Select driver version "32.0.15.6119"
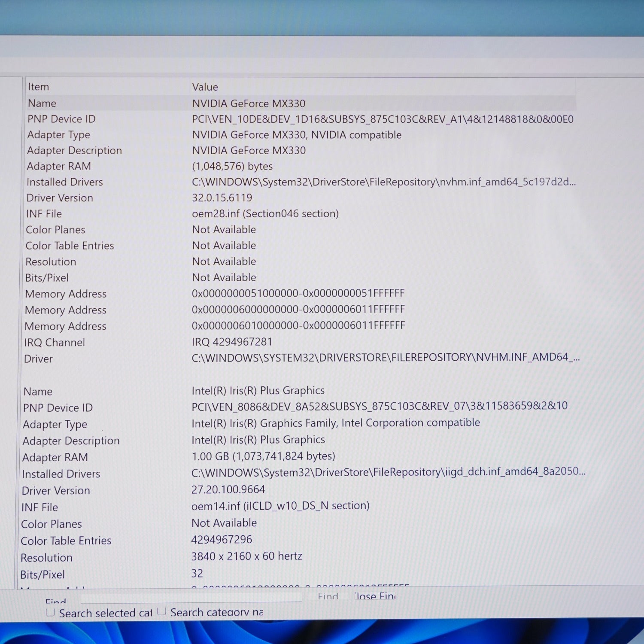This screenshot has height=644, width=644. click(x=222, y=197)
